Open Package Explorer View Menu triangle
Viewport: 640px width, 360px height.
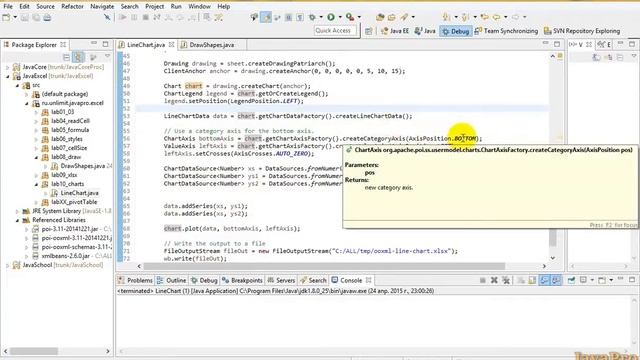108,56
